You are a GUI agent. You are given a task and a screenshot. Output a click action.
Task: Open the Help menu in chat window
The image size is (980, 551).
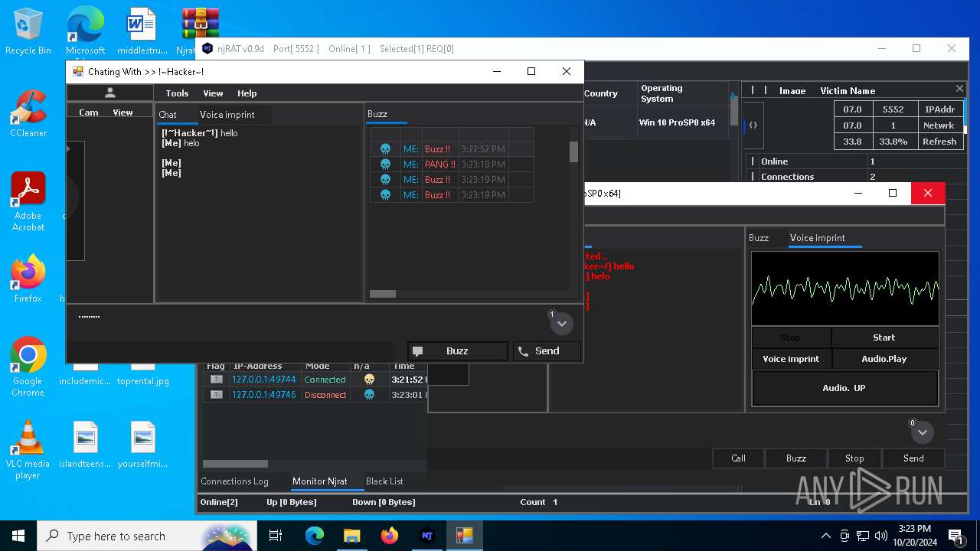(247, 93)
